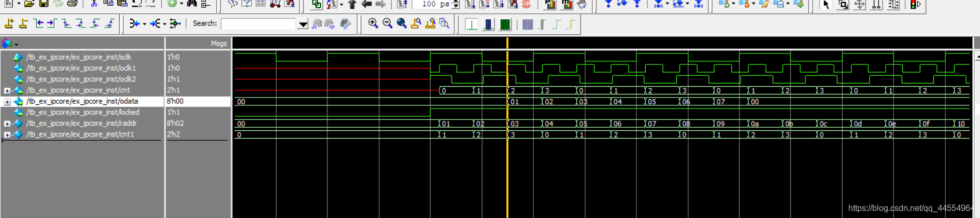This screenshot has height=218, width=980.
Task: Find the next rising edge
Action: (109, 23)
